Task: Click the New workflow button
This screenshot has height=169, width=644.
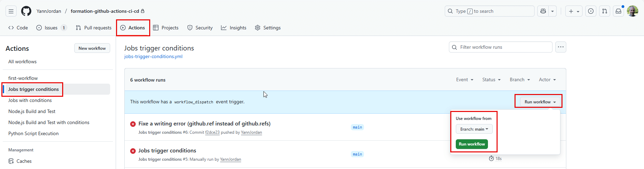Action: (x=92, y=48)
